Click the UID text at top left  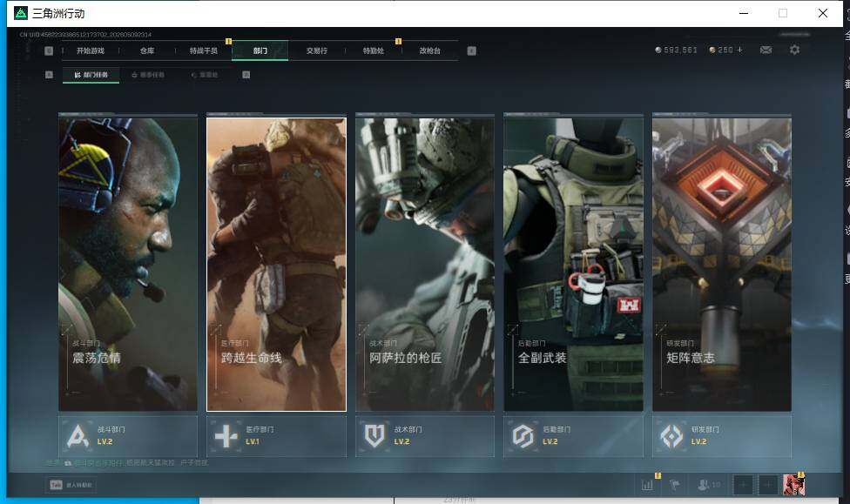tap(85, 35)
